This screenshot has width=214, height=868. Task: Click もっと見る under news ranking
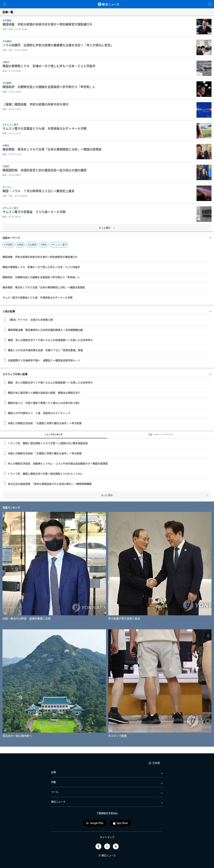click(x=107, y=495)
